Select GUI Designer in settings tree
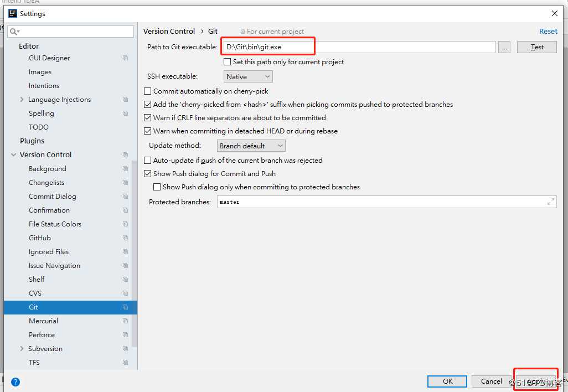This screenshot has width=568, height=392. click(x=49, y=58)
